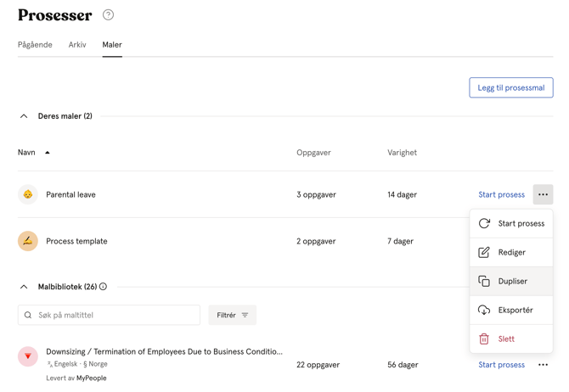Click Start prosess link for Downsizing template
569x392 pixels.
[502, 365]
